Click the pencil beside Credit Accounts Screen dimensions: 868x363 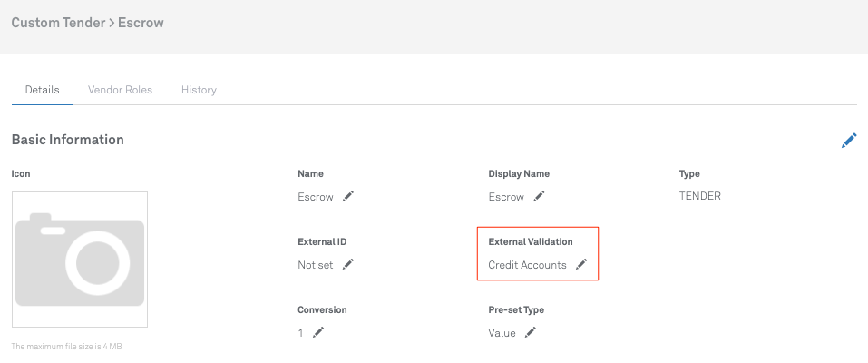[x=581, y=264]
